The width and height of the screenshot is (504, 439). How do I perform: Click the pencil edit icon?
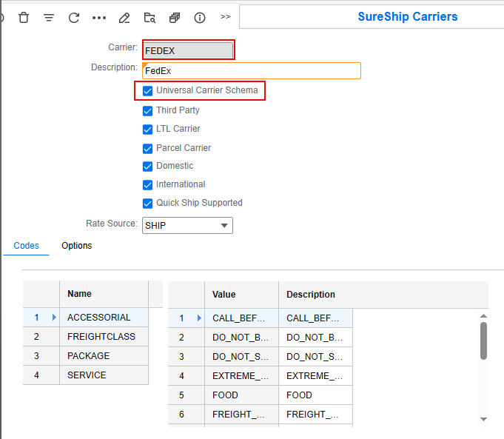coord(124,17)
